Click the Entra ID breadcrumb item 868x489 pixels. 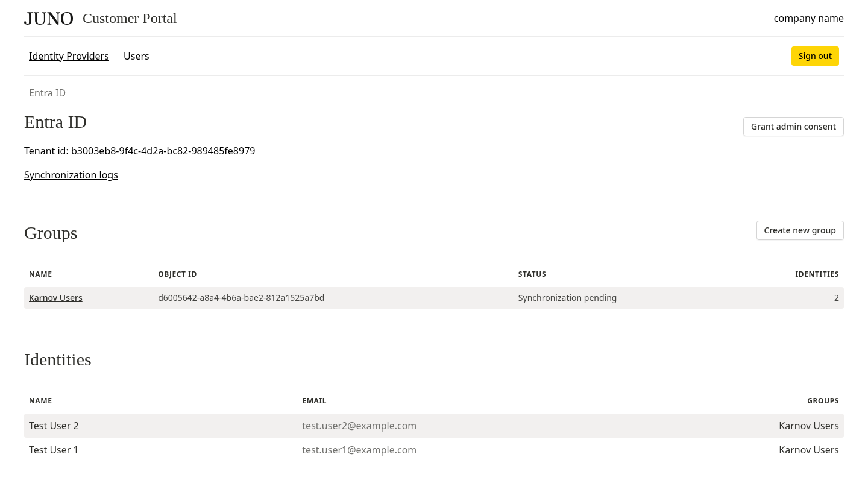pos(47,93)
